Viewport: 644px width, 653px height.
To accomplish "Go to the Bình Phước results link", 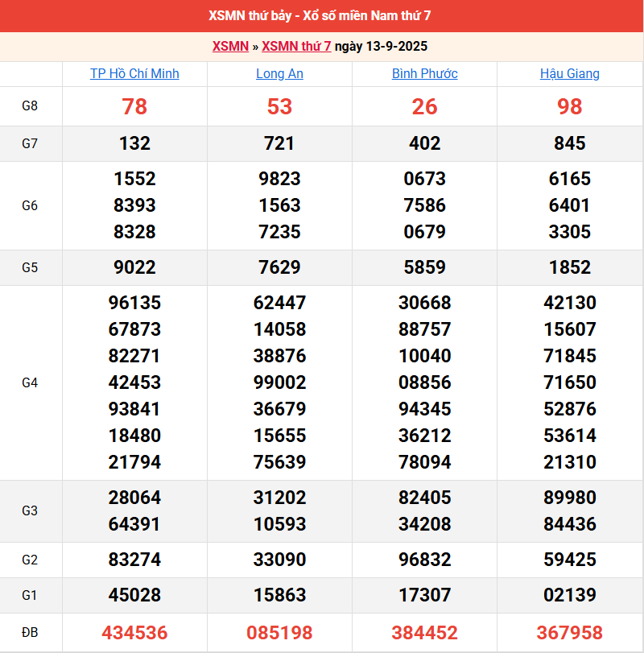I will 424,73.
